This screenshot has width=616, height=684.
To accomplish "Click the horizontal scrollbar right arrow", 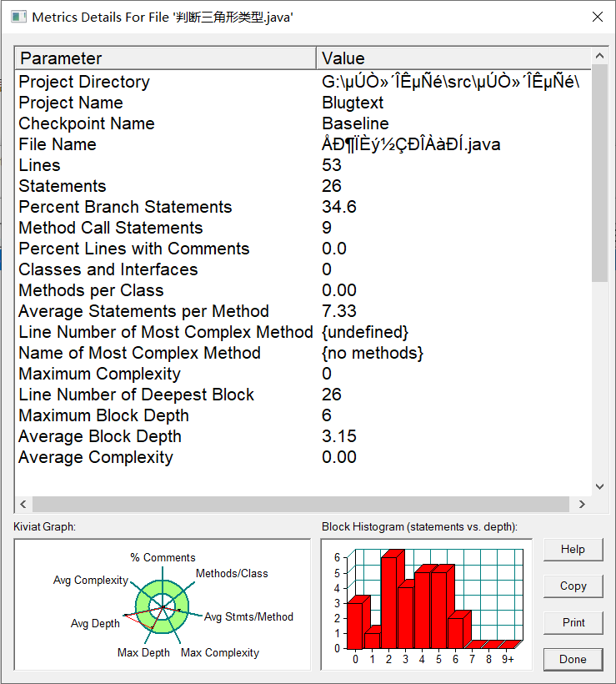I will coord(582,505).
